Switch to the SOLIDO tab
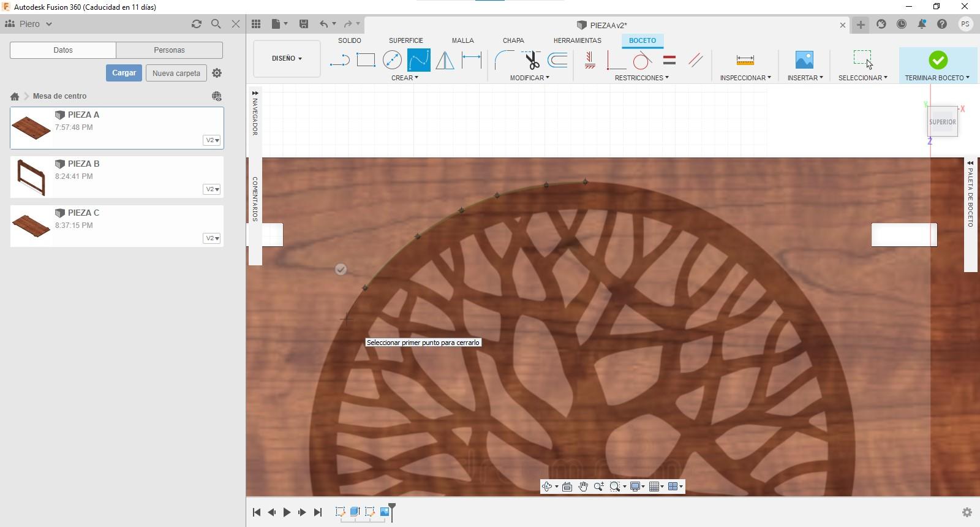Screen dimensions: 980x527 [x=350, y=40]
